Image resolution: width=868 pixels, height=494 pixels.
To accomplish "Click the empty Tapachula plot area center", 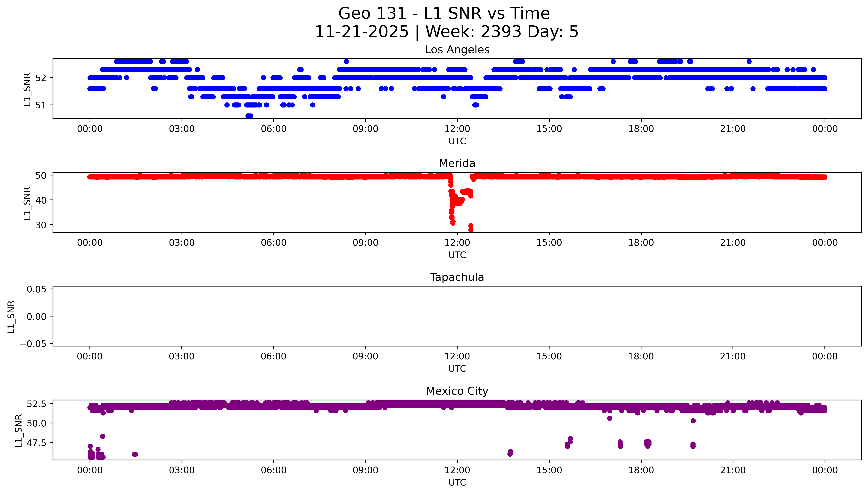I will [x=457, y=316].
